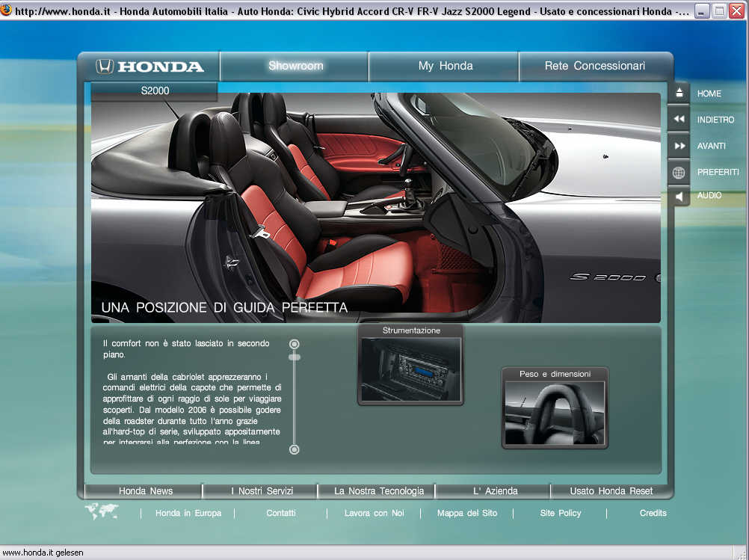This screenshot has width=749, height=560.
Task: Click the text scroll slider handle
Action: [295, 357]
